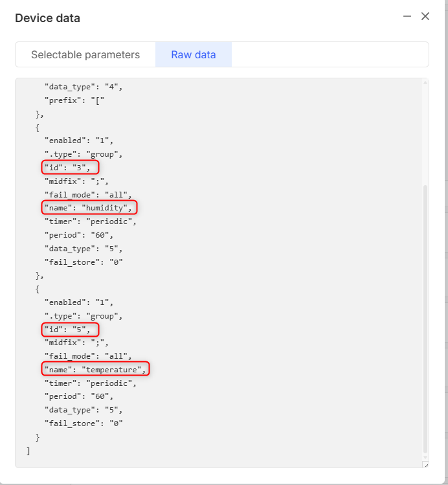Viewport: 448px width, 485px height.
Task: Select the Raw data tab
Action: (x=194, y=54)
